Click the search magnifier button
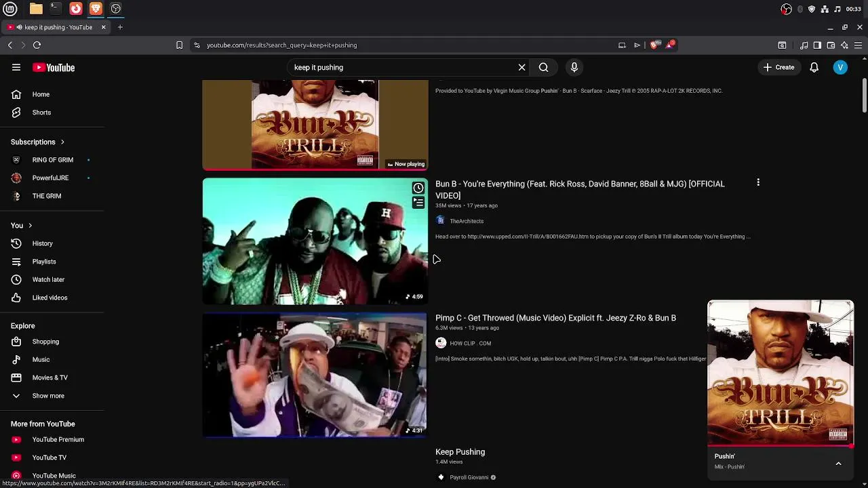 coord(543,67)
